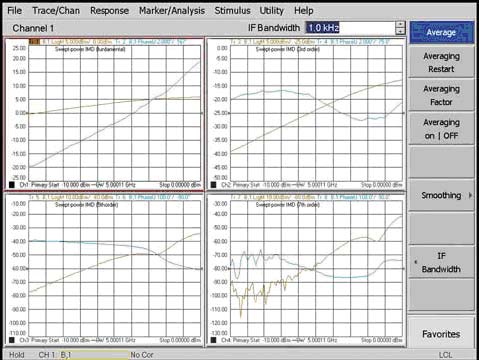This screenshot has height=360, width=479.
Task: Expand the Smoothing submenu arrow
Action: [470, 195]
